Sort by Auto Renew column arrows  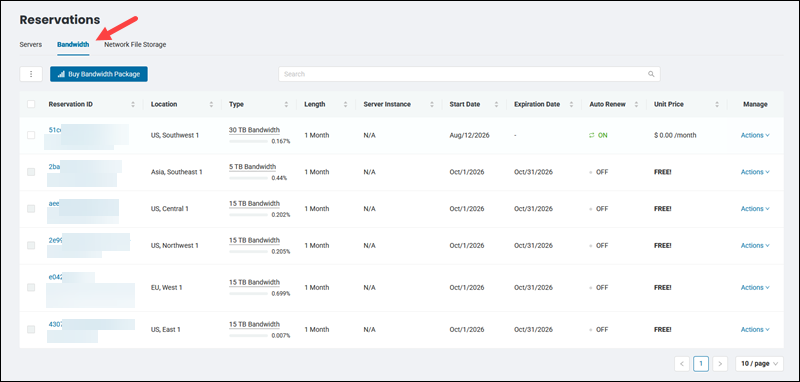pos(636,104)
